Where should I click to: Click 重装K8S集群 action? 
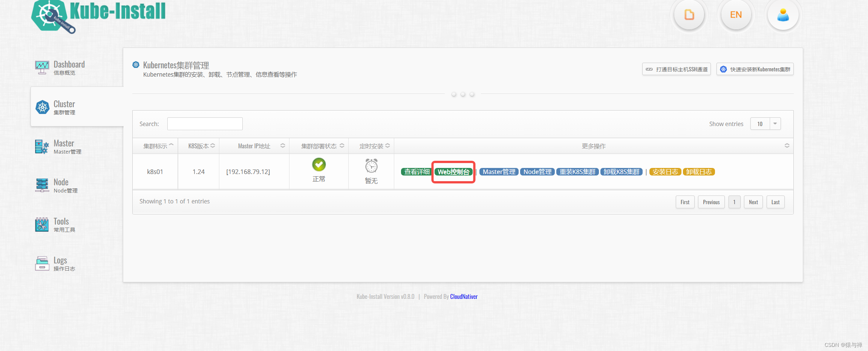pyautogui.click(x=577, y=172)
